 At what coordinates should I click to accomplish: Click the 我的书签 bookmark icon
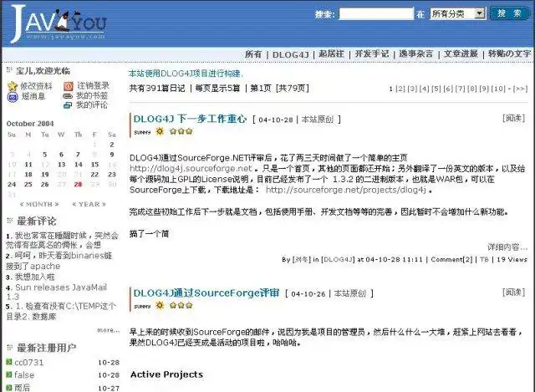69,96
